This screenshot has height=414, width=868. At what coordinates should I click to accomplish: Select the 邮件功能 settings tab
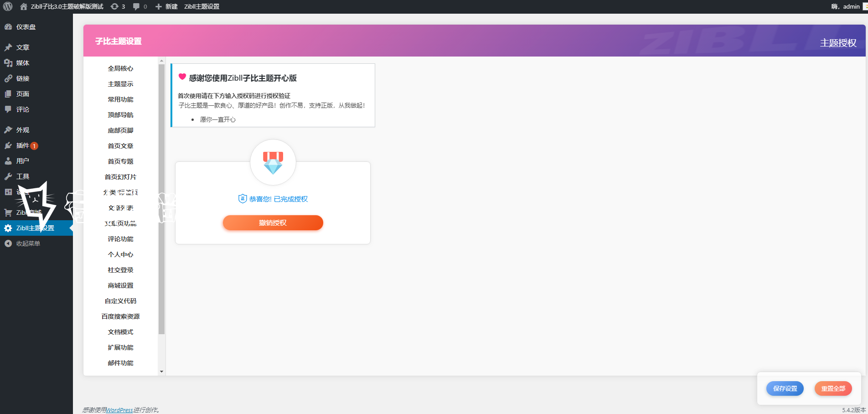tap(121, 363)
